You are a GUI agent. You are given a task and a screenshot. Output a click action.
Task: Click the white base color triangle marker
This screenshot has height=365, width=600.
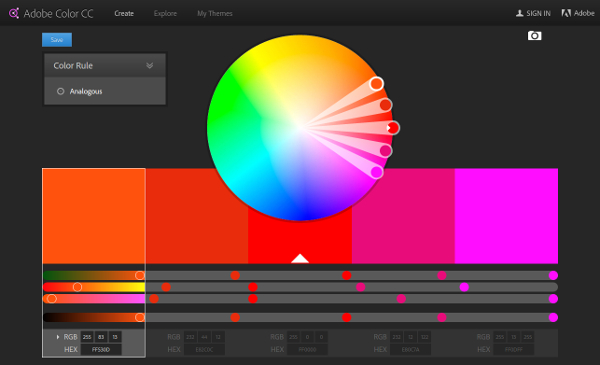click(x=300, y=259)
